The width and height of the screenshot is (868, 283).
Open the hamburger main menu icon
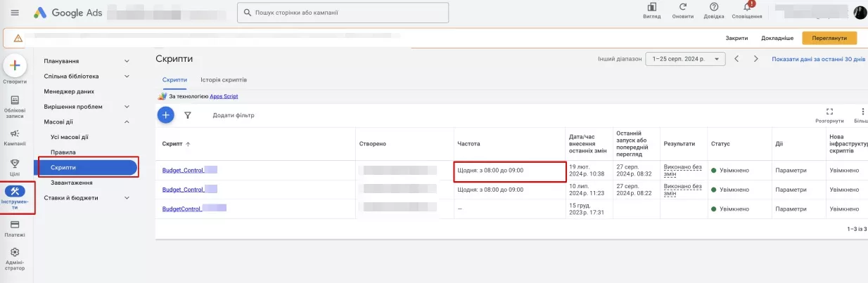(15, 13)
